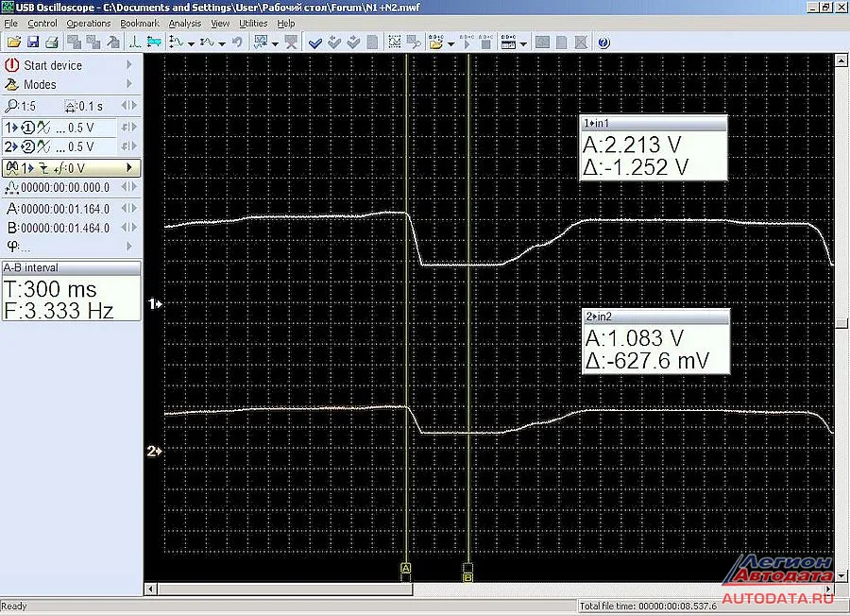The width and height of the screenshot is (850, 616).
Task: Open the Analysis menu
Action: tap(185, 24)
